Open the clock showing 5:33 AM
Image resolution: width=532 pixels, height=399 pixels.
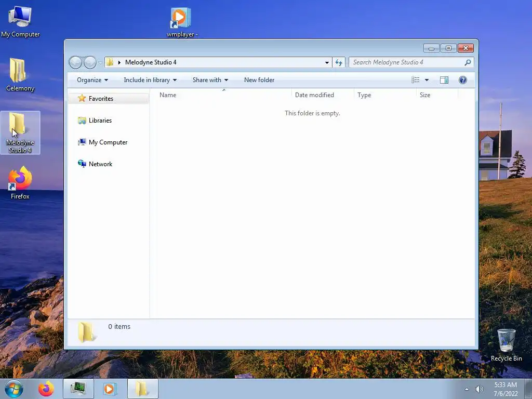(506, 389)
